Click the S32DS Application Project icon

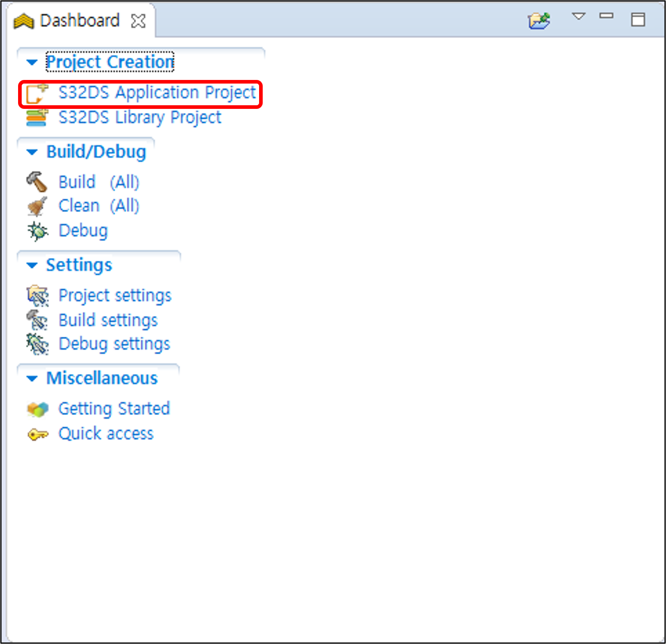pos(37,94)
